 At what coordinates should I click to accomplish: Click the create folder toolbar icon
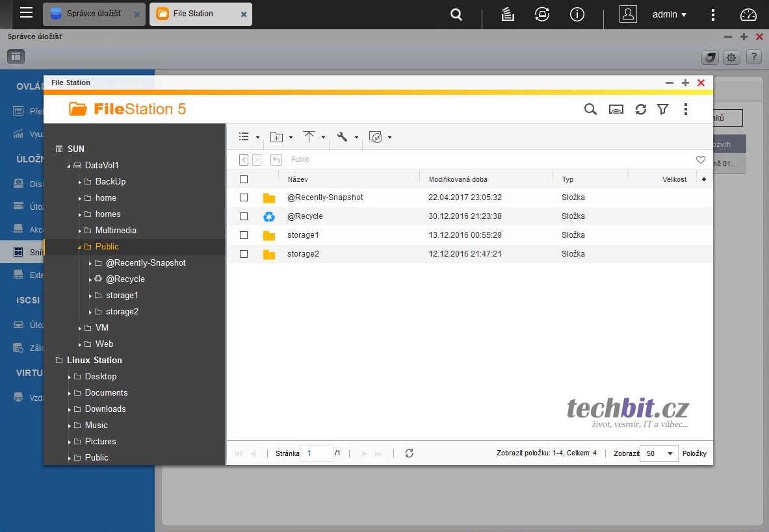point(277,137)
